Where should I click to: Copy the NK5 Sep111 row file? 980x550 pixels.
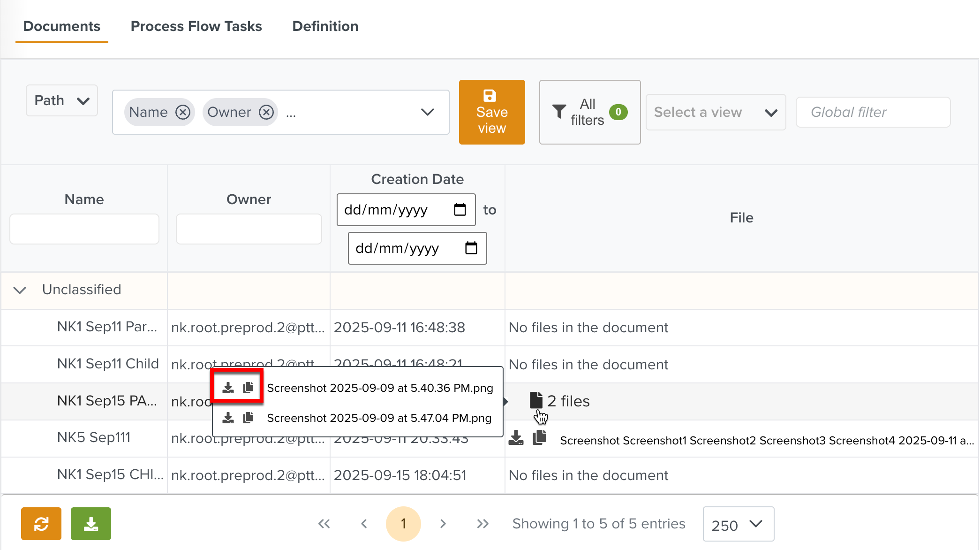point(540,438)
